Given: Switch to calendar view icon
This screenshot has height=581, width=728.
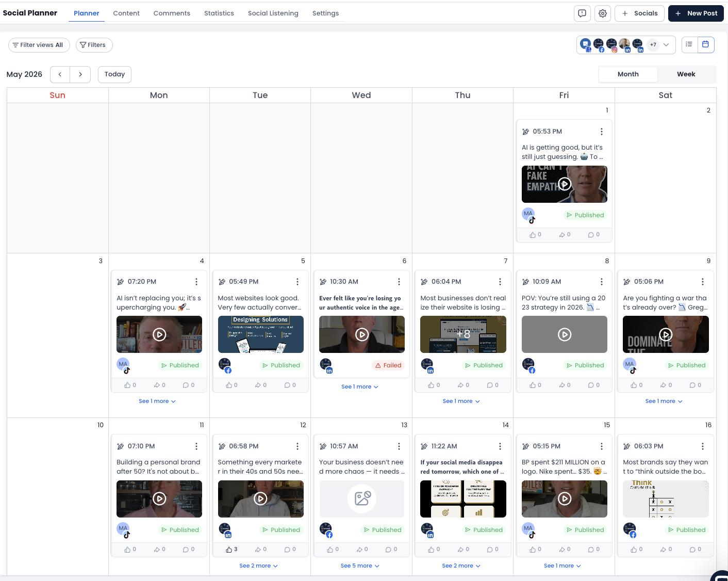Looking at the screenshot, I should 706,45.
